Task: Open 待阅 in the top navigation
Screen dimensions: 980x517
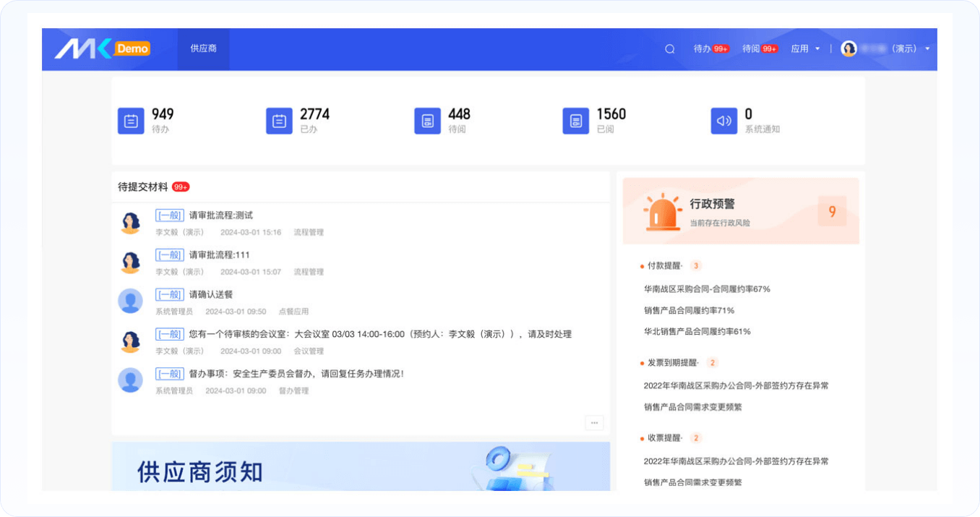Action: (759, 48)
